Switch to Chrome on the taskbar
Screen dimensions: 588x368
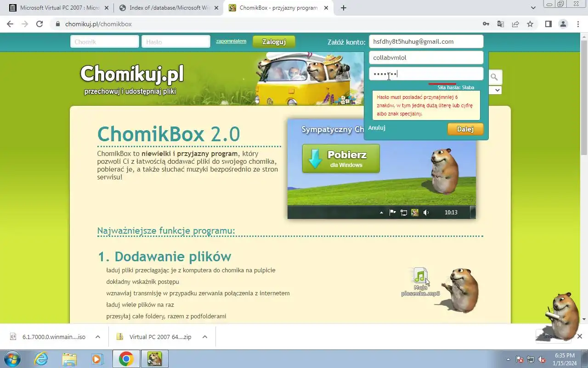coord(126,359)
